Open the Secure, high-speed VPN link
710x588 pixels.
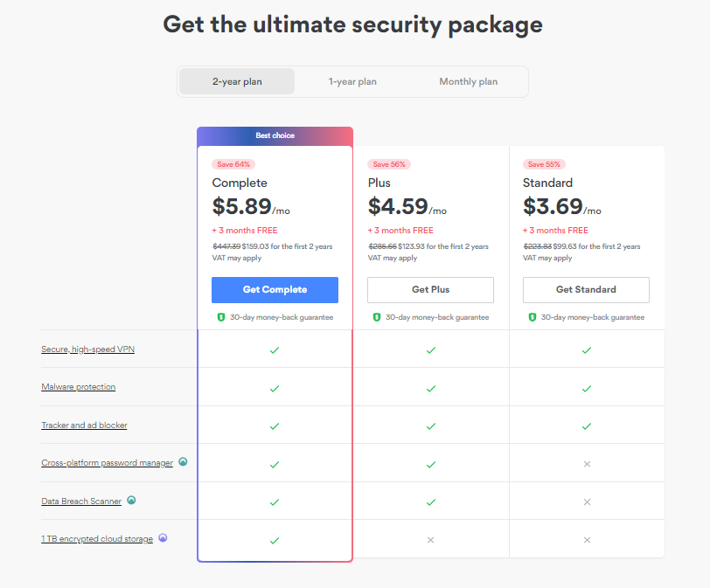[87, 349]
